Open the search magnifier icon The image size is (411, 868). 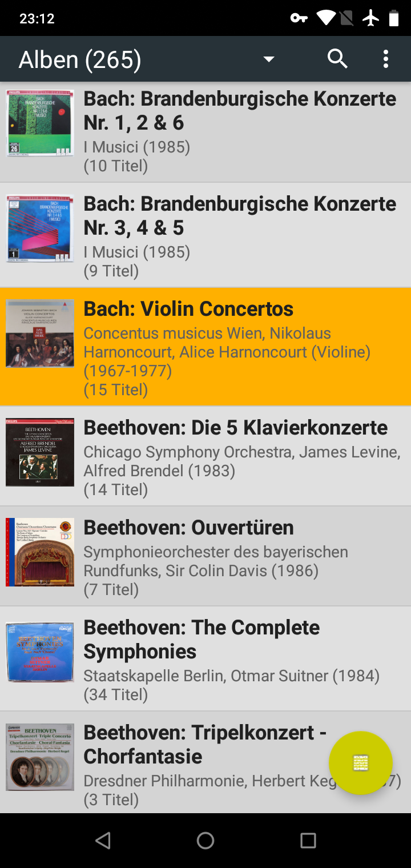point(337,59)
